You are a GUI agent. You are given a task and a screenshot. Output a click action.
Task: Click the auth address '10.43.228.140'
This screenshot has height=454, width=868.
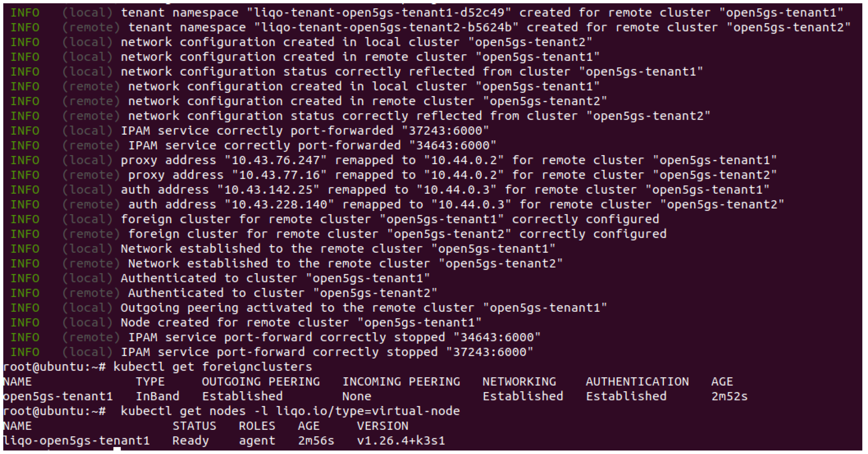[279, 205]
